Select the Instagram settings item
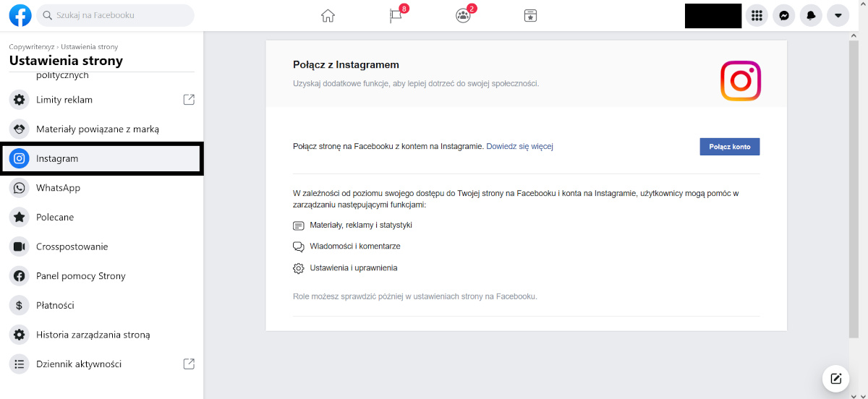Viewport: 868px width, 399px height. pyautogui.click(x=101, y=158)
